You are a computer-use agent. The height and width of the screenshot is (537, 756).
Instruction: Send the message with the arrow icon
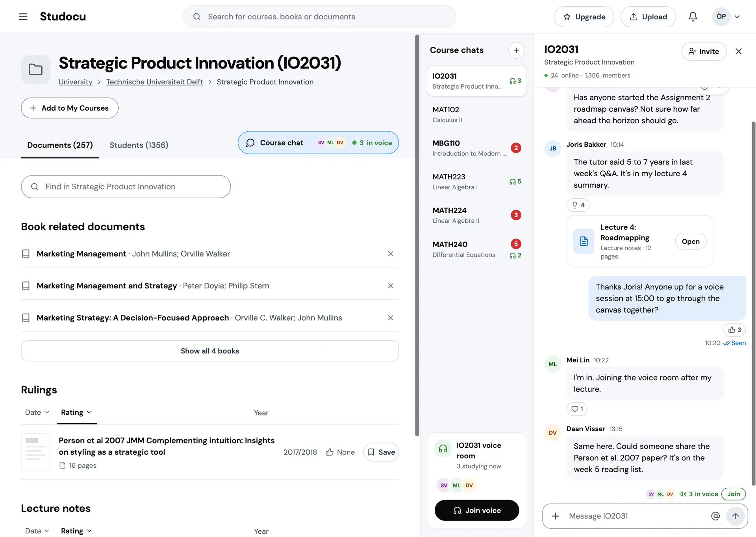[735, 516]
